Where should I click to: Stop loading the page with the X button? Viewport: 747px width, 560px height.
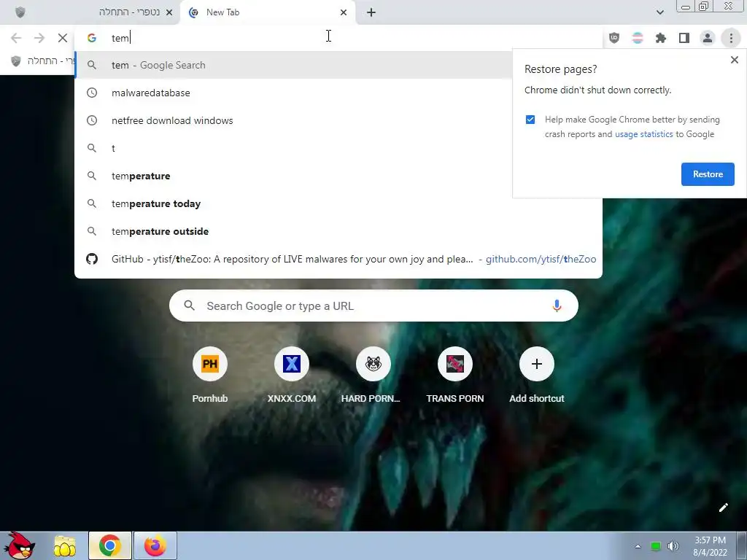tap(63, 38)
